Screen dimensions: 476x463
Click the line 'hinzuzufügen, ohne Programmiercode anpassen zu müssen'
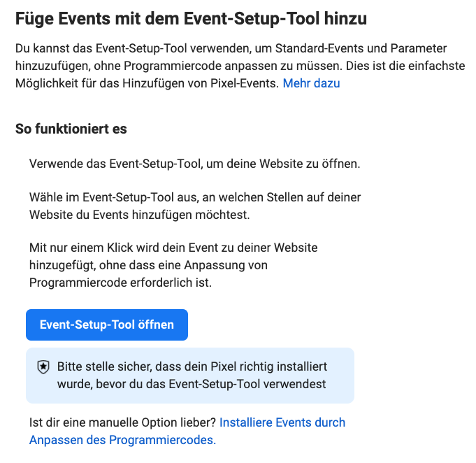[240, 66]
